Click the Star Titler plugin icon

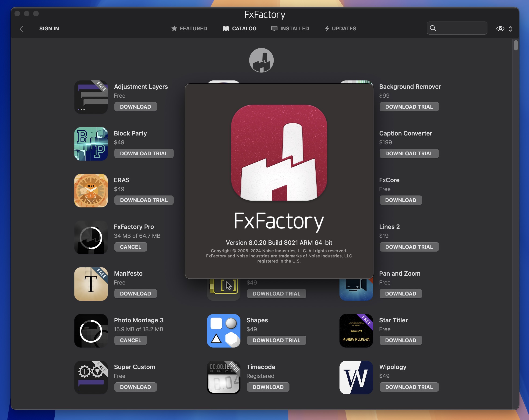click(x=356, y=330)
